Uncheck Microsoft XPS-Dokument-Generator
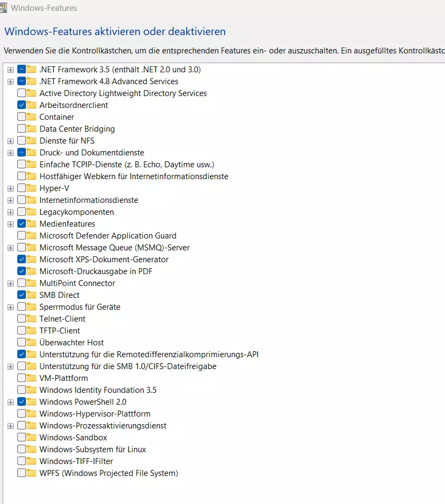The width and height of the screenshot is (445, 504). pos(22,260)
